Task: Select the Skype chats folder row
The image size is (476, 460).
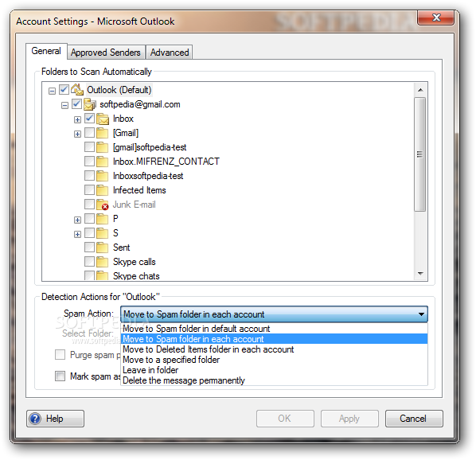Action: 136,276
